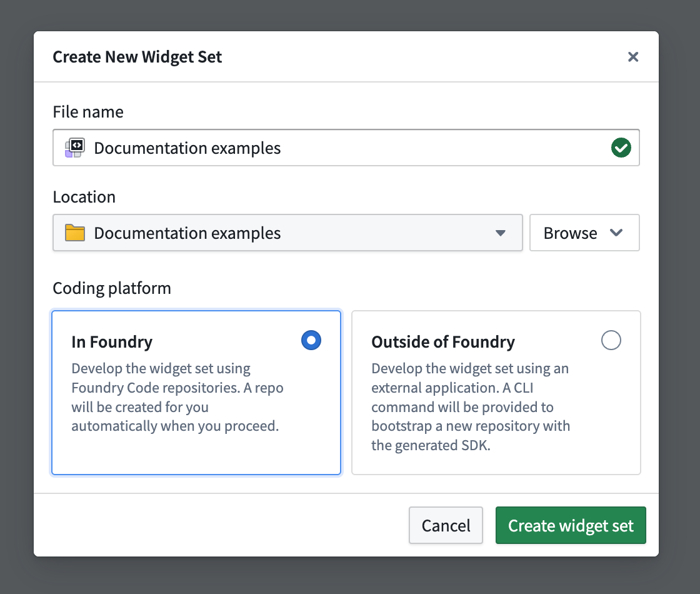
Task: Open the location dropdown caret
Action: click(501, 233)
